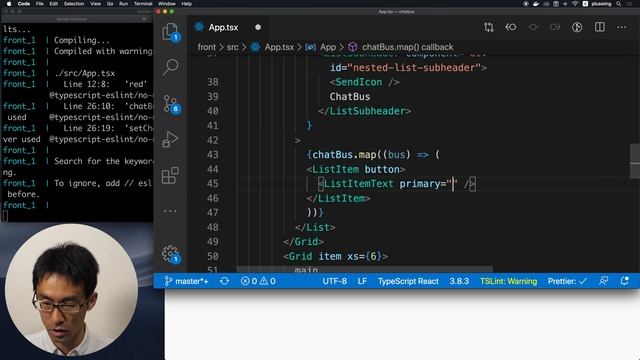Click the 'App' symbol breadcrumb

click(328, 47)
